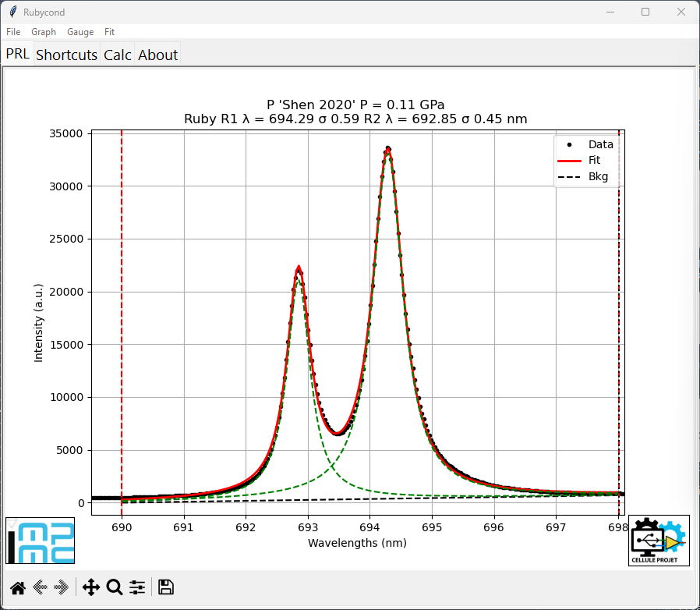Screen dimensions: 700x610
Task: Click the Home reset view icon
Action: coord(18,587)
